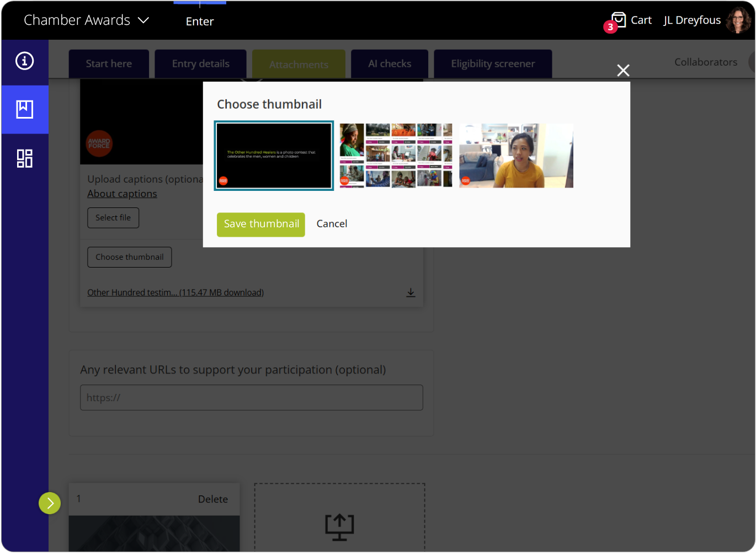Save the selected thumbnail
The width and height of the screenshot is (756, 555).
point(260,225)
